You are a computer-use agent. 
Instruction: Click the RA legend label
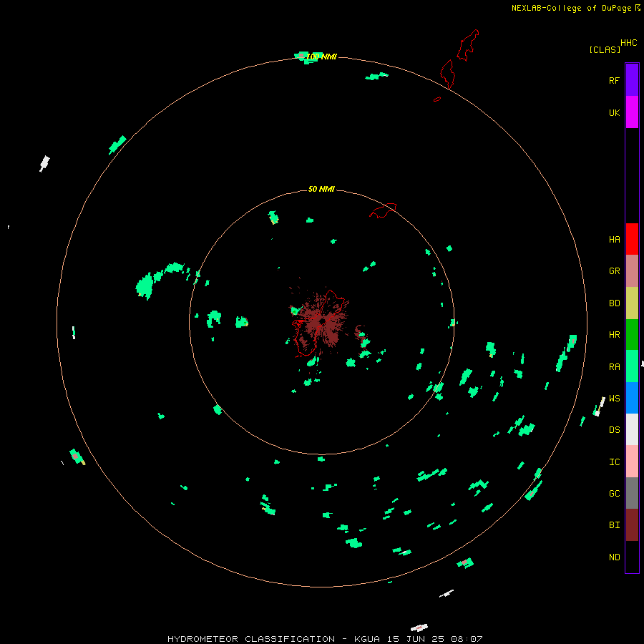614,366
